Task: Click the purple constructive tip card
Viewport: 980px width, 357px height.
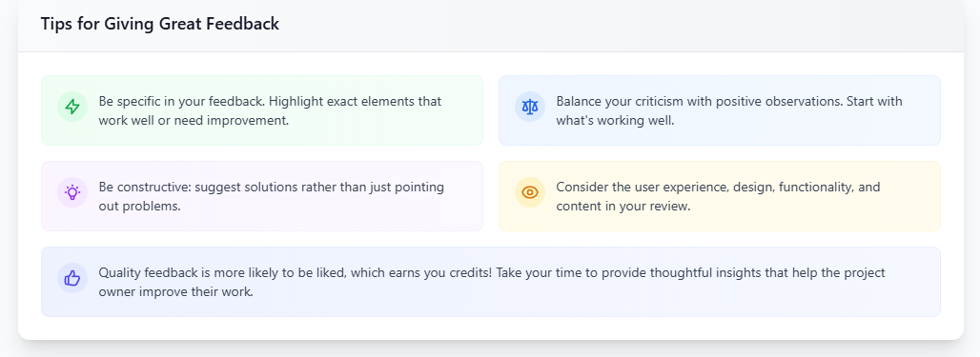Action: [262, 196]
